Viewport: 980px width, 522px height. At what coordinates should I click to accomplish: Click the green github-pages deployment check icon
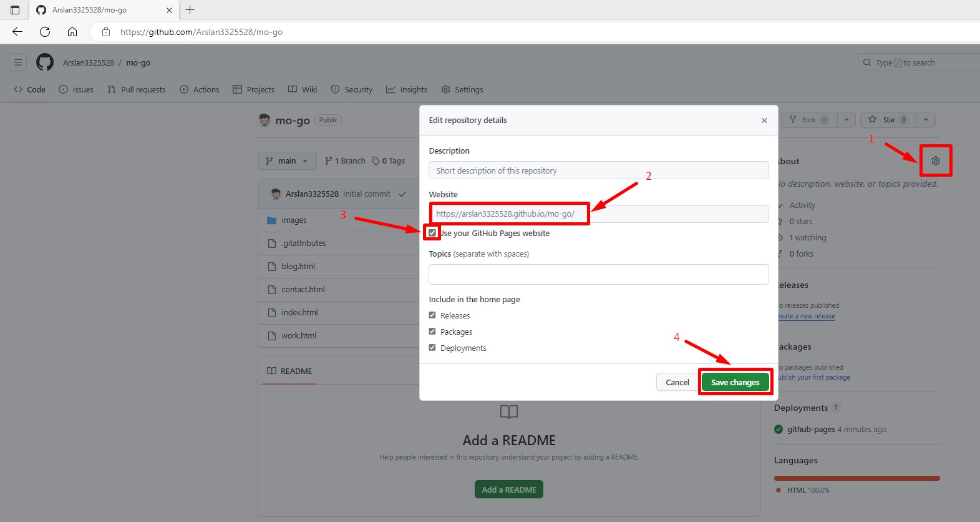click(x=779, y=430)
